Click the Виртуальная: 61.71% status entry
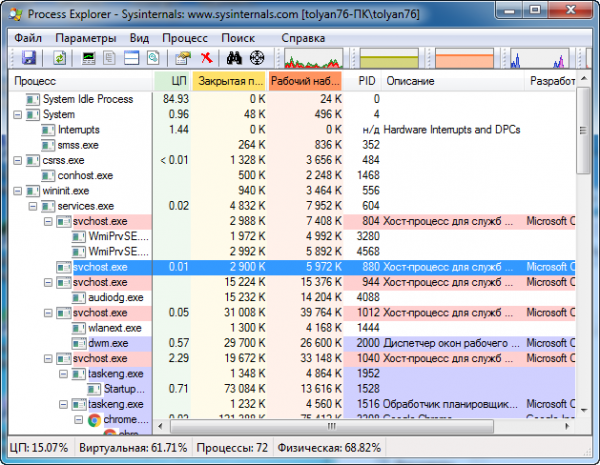This screenshot has height=465, width=600. pos(133,448)
